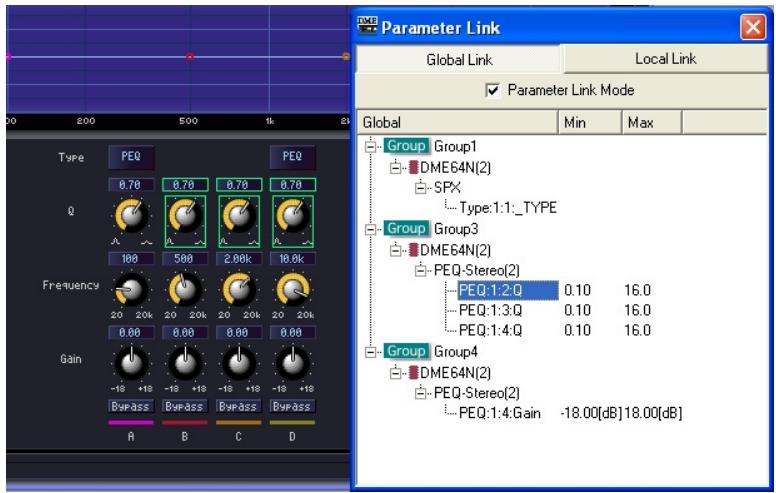Collapse the Group4 tree node
This screenshot has height=493, width=776.
point(370,352)
